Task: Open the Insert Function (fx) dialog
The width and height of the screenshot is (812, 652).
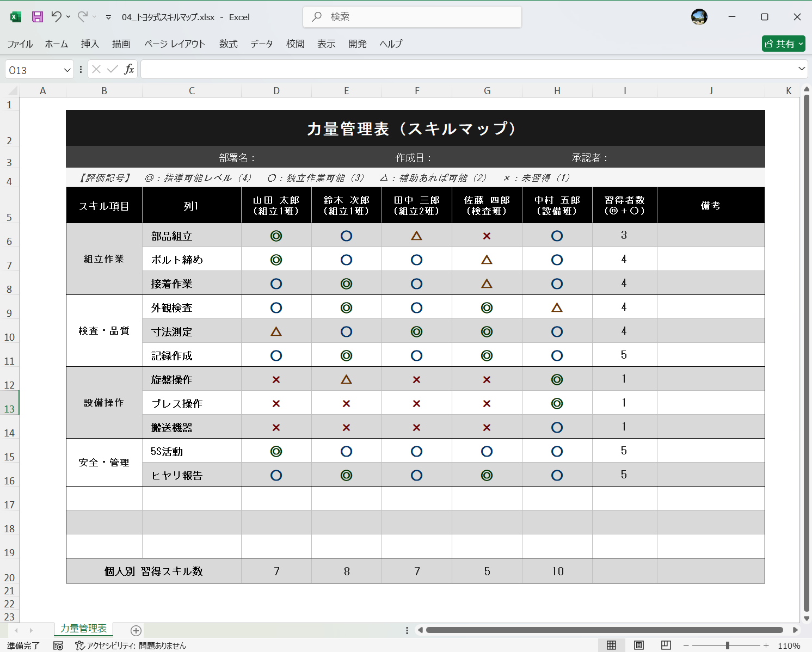Action: pos(130,69)
